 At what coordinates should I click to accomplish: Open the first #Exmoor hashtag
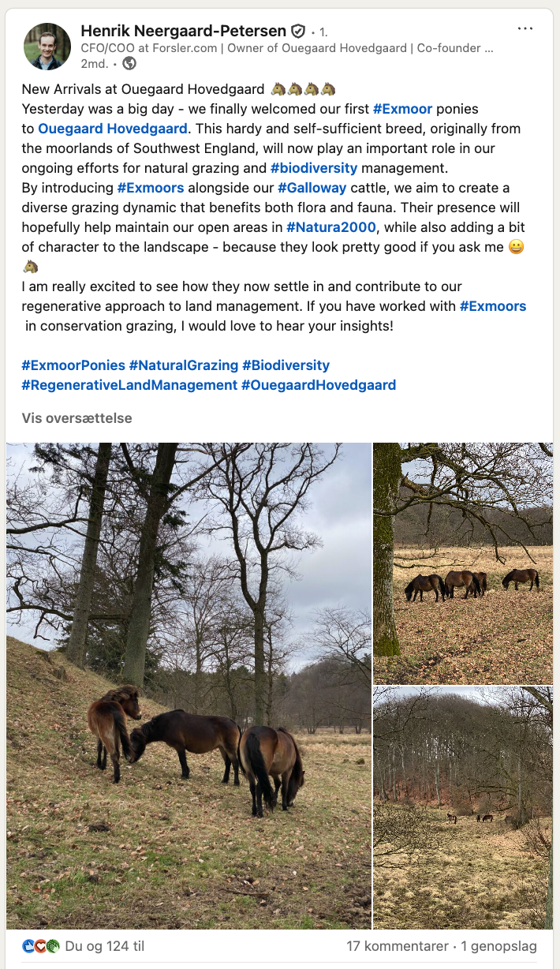(402, 108)
